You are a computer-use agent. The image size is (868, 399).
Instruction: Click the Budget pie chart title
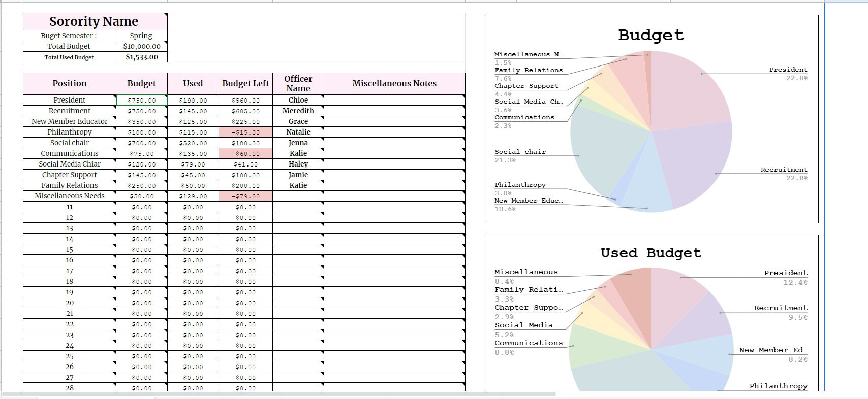[x=651, y=35]
